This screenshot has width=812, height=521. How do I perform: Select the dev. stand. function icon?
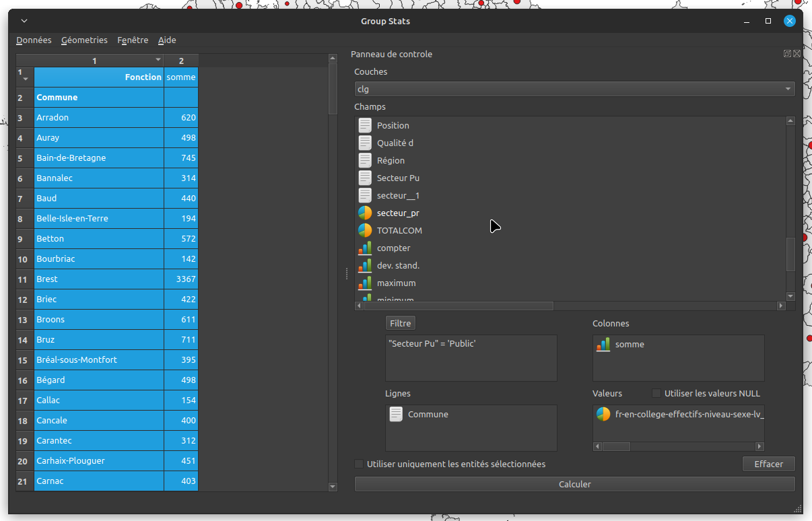tap(365, 265)
